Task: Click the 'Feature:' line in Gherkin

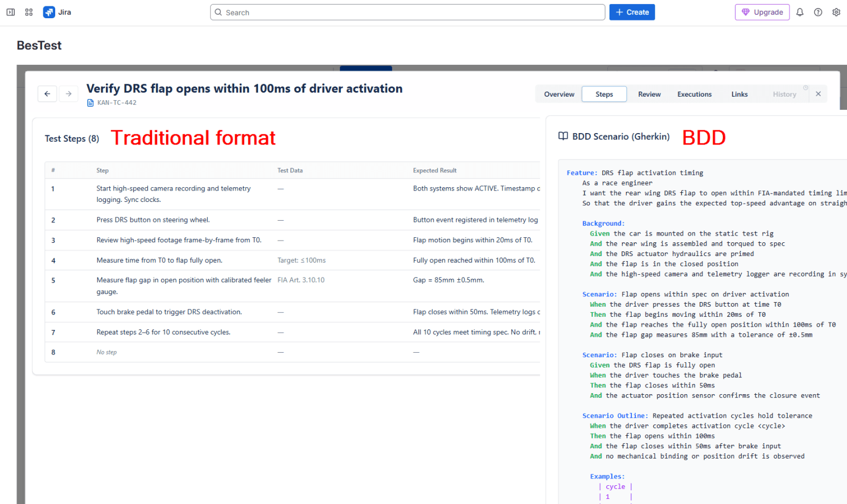Action: (x=635, y=173)
